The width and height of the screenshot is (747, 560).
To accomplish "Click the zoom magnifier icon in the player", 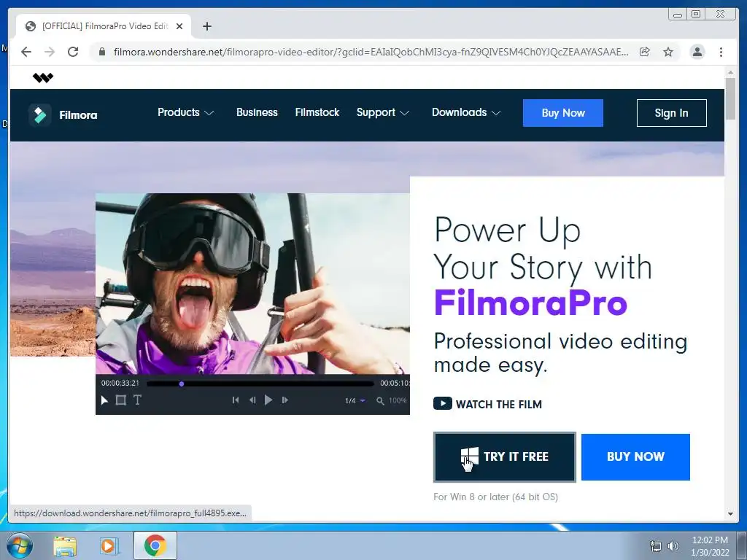I will click(380, 401).
